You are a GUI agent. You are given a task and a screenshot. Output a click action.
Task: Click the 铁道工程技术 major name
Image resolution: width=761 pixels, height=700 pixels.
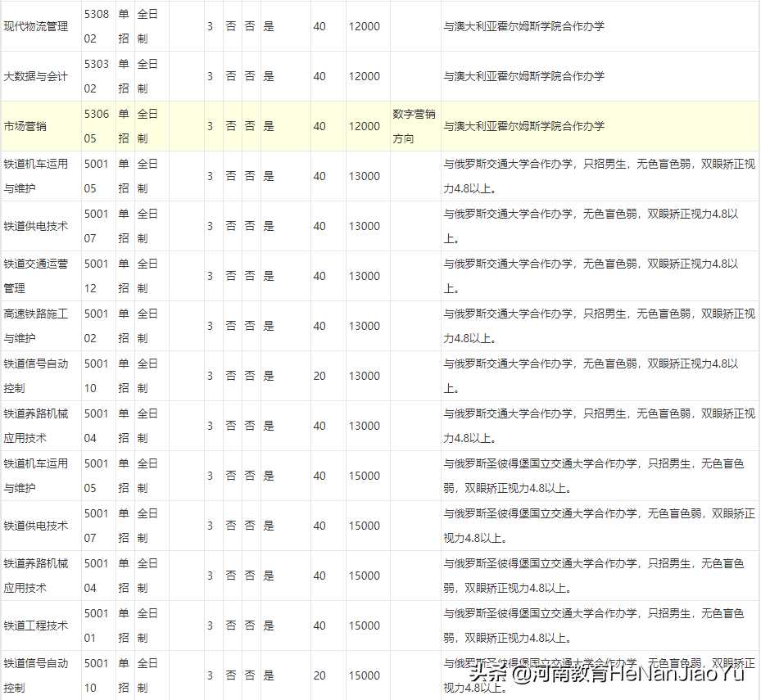pyautogui.click(x=36, y=625)
